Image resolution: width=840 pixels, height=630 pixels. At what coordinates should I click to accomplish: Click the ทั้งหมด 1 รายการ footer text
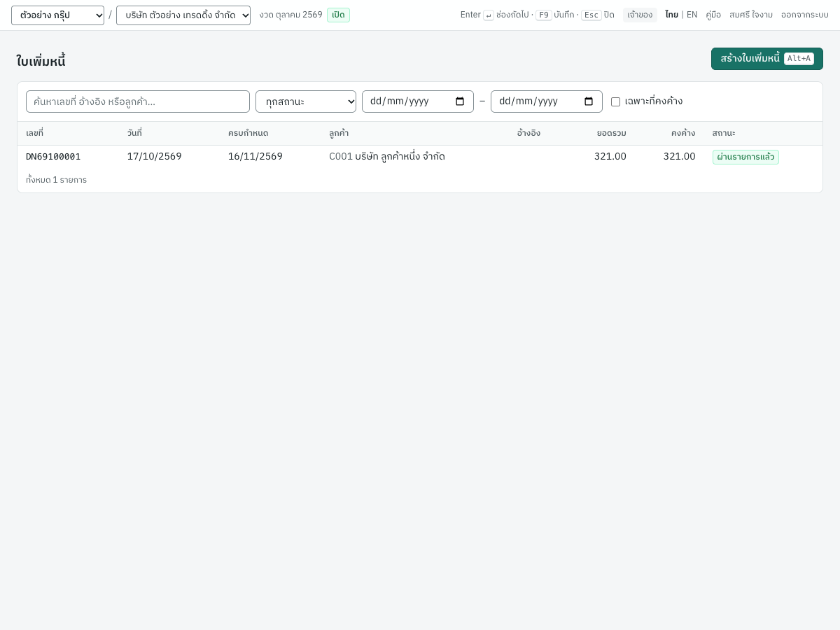(56, 180)
